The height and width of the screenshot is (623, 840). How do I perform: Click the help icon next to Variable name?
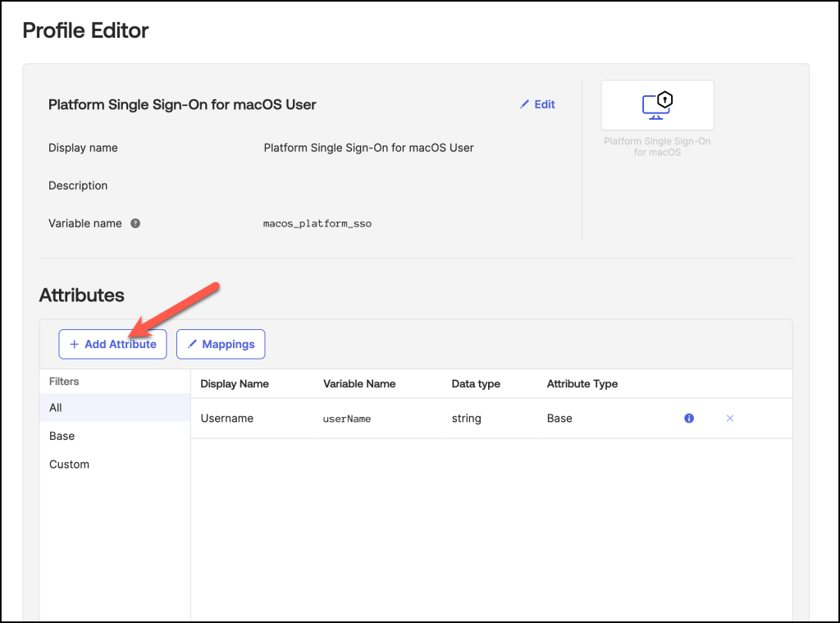[135, 223]
